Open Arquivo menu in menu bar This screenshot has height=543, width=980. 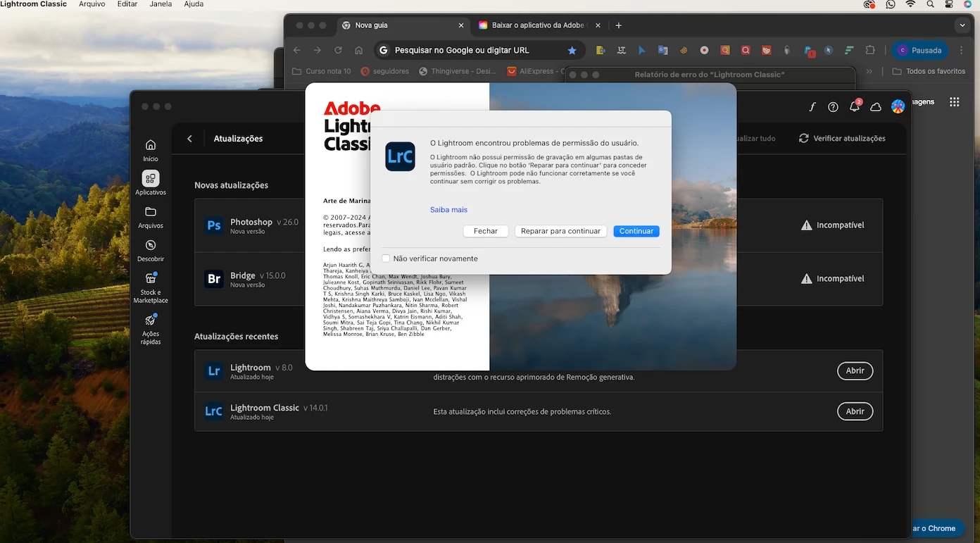coord(92,4)
